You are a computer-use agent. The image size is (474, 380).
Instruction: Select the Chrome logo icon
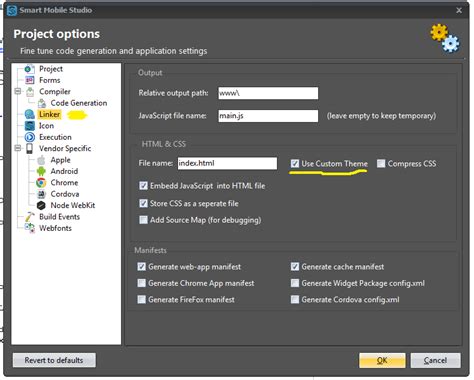point(41,183)
